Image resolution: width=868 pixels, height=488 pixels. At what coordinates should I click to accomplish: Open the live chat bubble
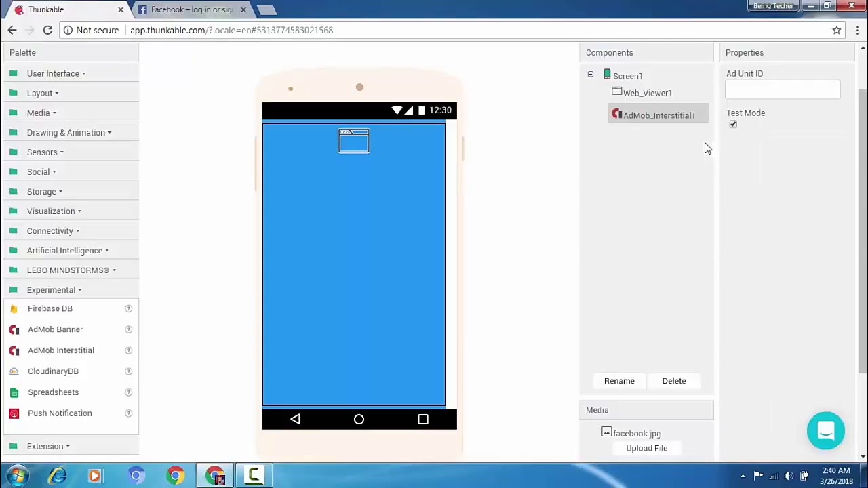coord(826,430)
